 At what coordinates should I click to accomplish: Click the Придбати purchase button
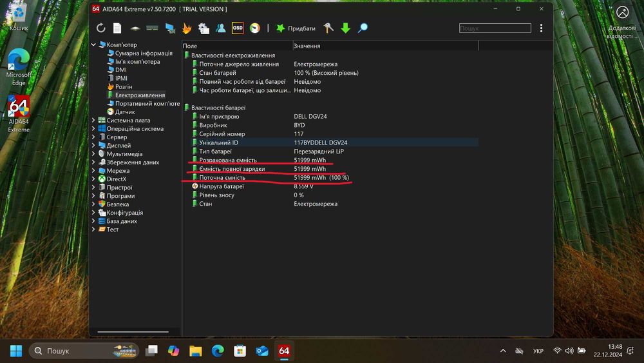click(296, 28)
